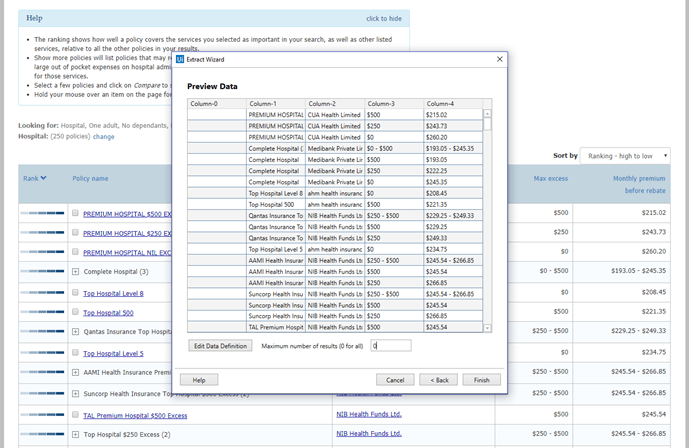Tick the checkbox for PREMIUM HOSPITAL $500 Excess
The height and width of the screenshot is (448, 689).
[x=75, y=213]
